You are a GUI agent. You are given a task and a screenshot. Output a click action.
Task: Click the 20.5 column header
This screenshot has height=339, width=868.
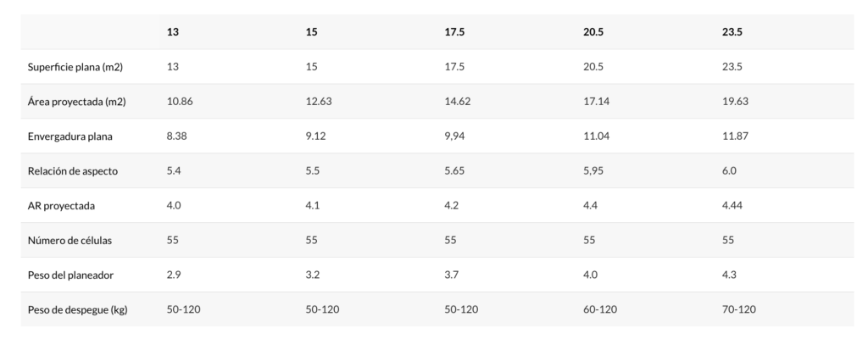coord(593,32)
